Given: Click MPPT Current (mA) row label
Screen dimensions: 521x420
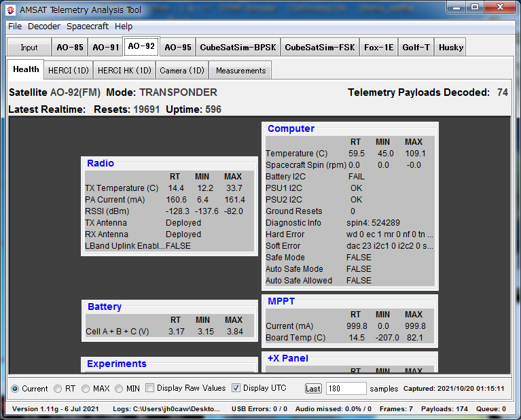Looking at the screenshot, I should point(289,326).
